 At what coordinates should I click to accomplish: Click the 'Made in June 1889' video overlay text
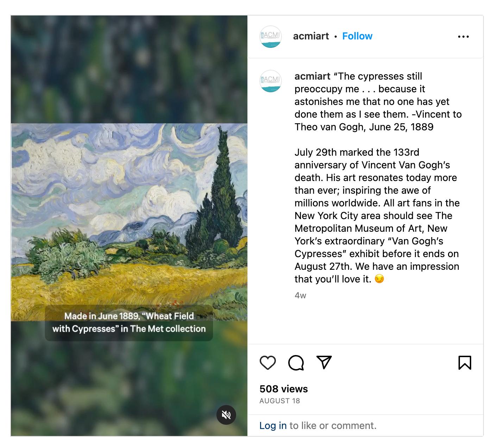pyautogui.click(x=129, y=323)
